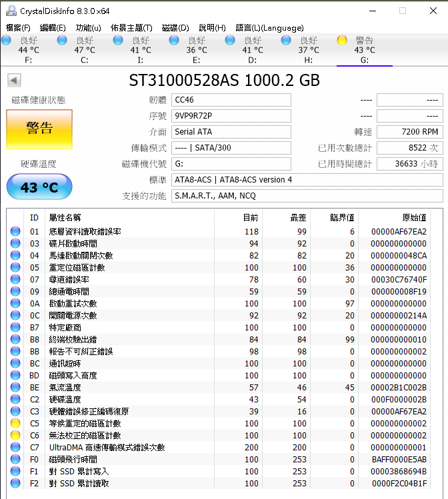Click the yellow warning orb for drive G:
The height and width of the screenshot is (499, 448).
342,40
